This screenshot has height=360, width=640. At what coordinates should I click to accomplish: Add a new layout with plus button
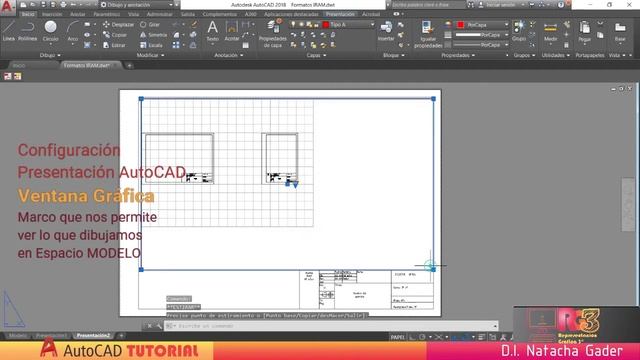[121, 336]
